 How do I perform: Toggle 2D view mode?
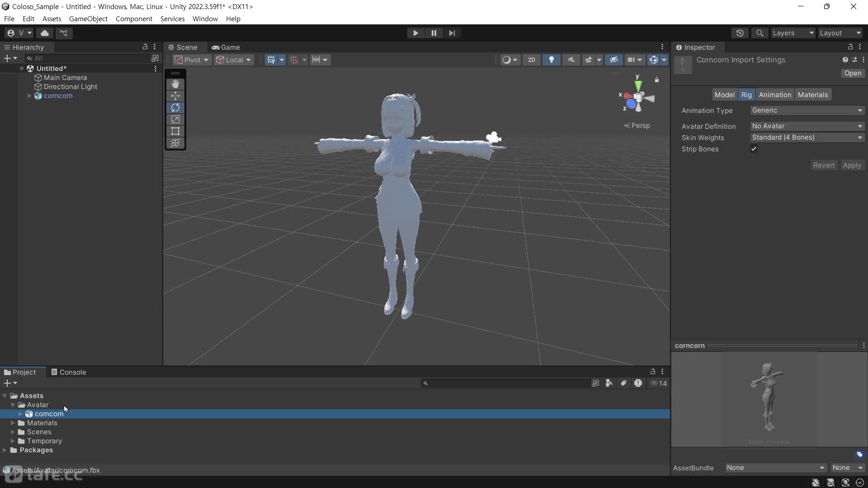(531, 60)
